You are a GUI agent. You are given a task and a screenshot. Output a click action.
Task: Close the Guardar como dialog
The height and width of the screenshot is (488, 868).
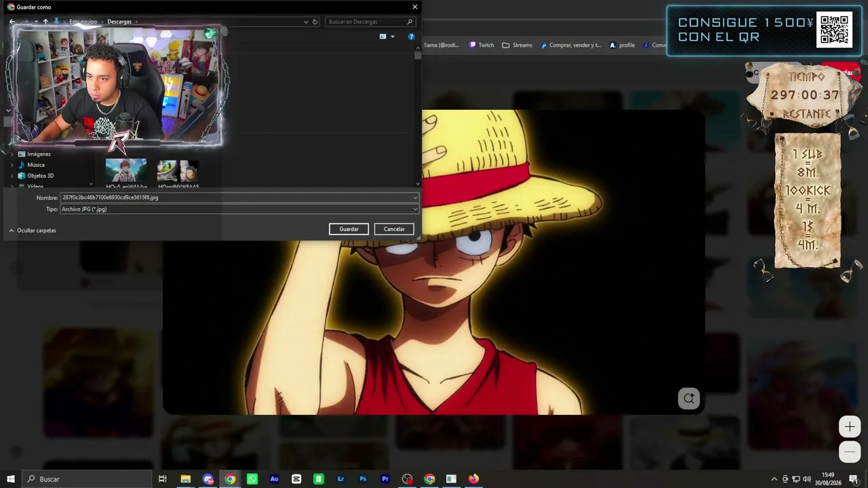[415, 7]
